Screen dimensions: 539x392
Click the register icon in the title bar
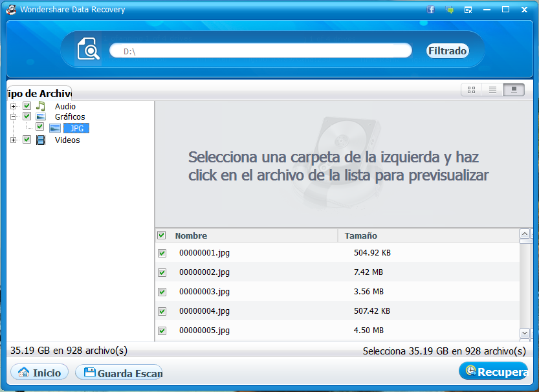point(468,10)
